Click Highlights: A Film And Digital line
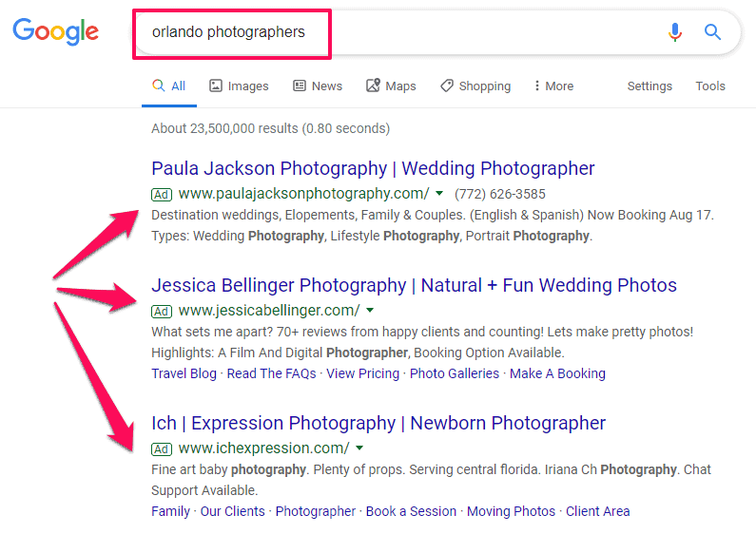 tap(358, 353)
